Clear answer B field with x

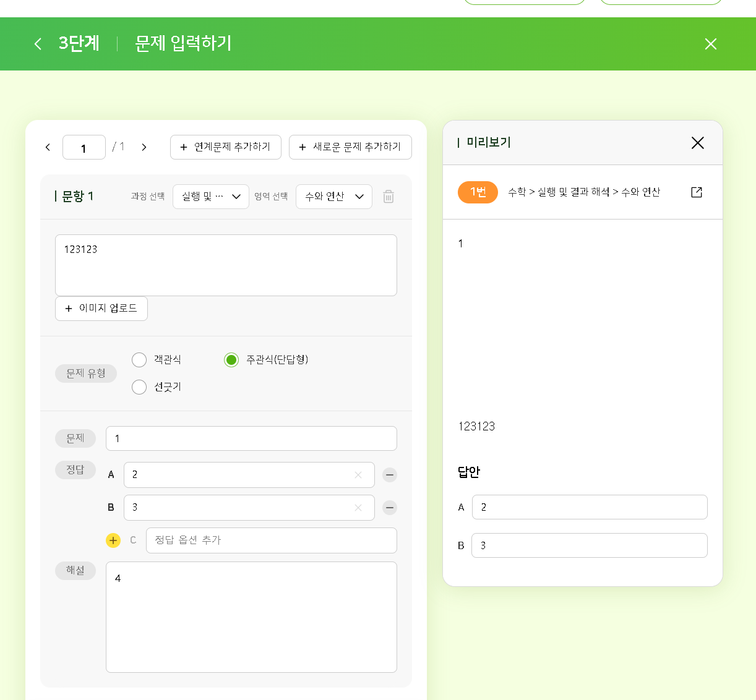358,508
